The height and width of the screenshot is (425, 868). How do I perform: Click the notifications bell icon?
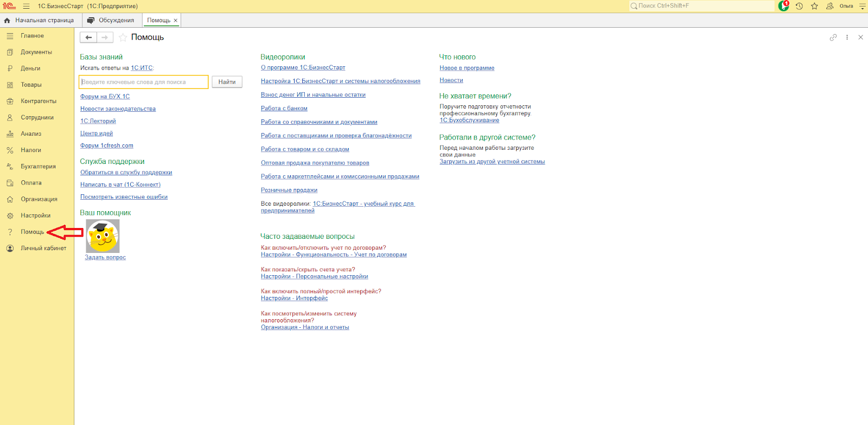tap(783, 6)
